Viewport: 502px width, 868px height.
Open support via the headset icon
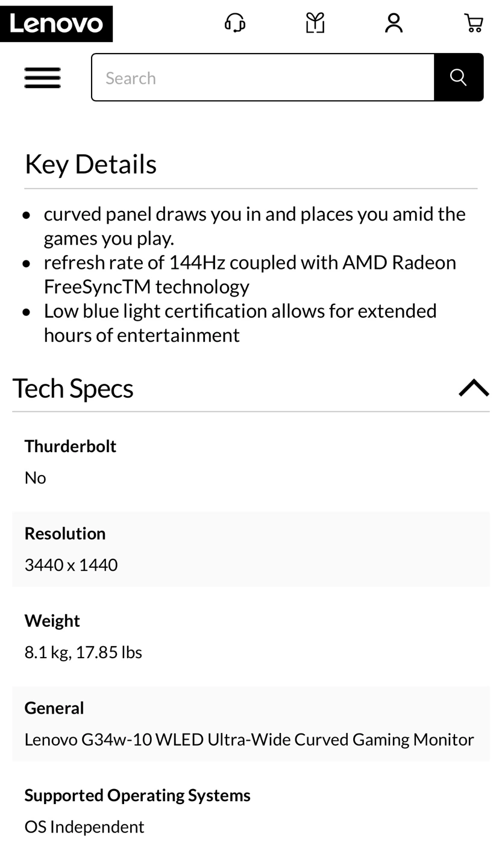click(234, 23)
